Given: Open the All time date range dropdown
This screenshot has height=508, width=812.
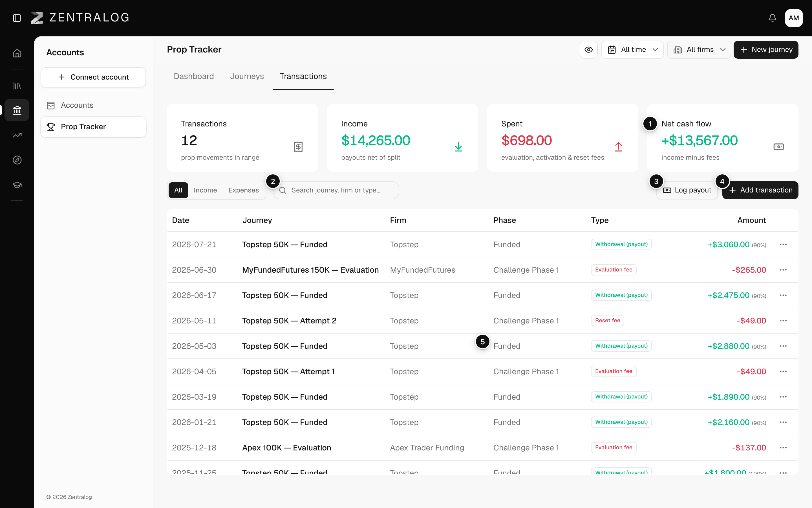Looking at the screenshot, I should [x=632, y=50].
